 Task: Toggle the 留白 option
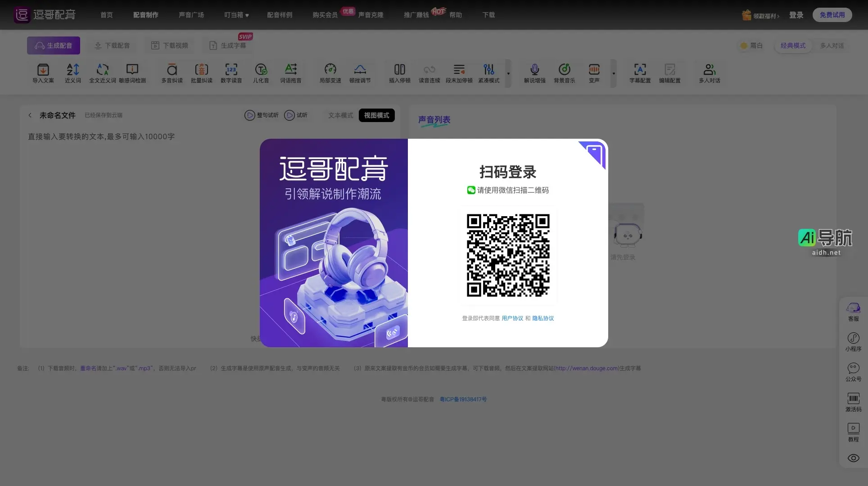751,45
